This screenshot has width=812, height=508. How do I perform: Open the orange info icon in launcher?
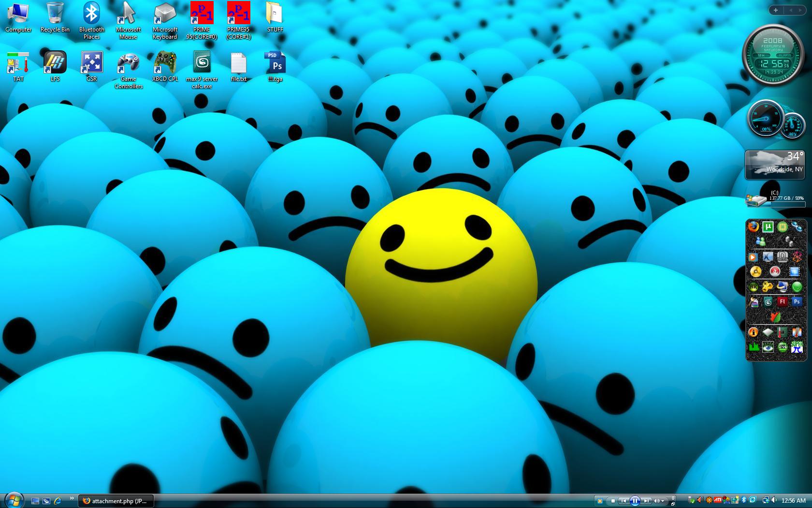753,332
